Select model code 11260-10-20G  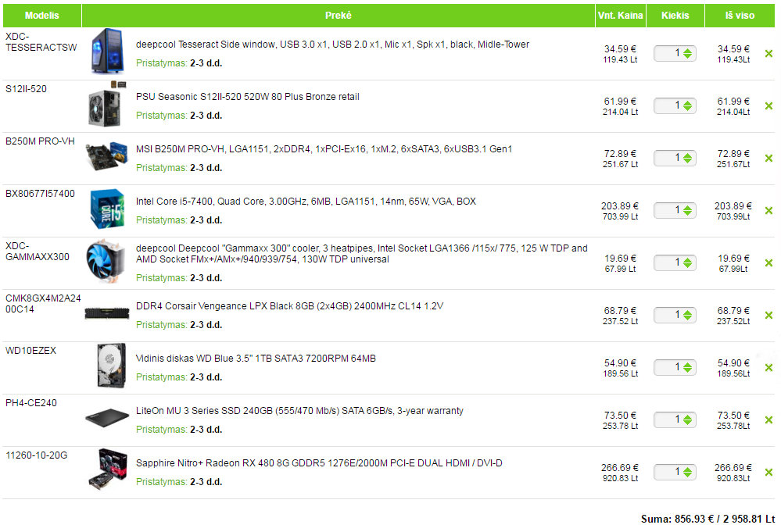[x=37, y=455]
